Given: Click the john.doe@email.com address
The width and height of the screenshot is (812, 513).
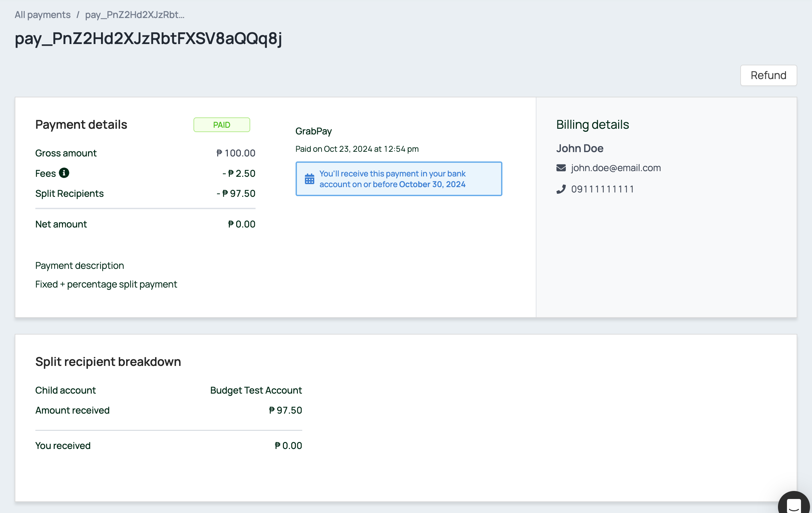Looking at the screenshot, I should click(616, 168).
